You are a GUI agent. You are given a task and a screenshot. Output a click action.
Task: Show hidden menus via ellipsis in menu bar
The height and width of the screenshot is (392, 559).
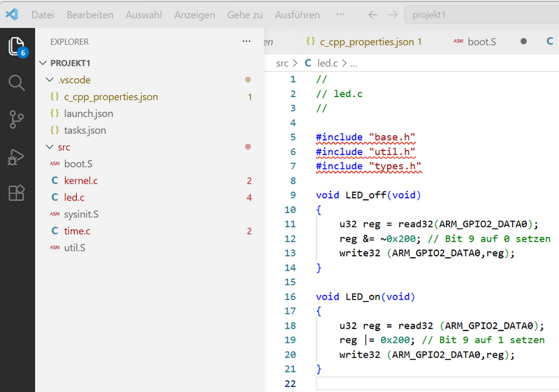(x=340, y=15)
